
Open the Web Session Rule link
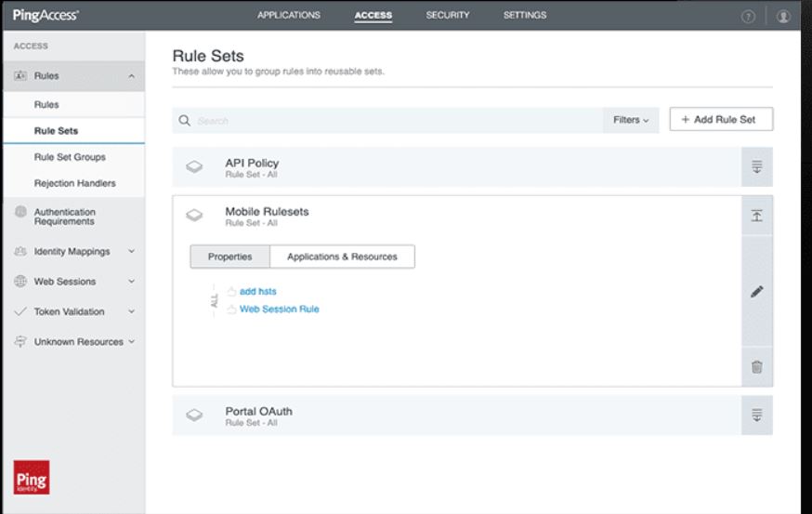pyautogui.click(x=279, y=309)
